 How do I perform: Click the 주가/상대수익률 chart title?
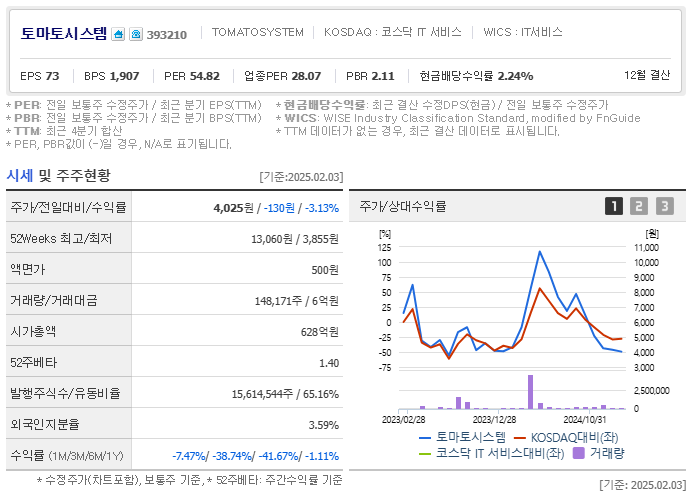coord(402,206)
